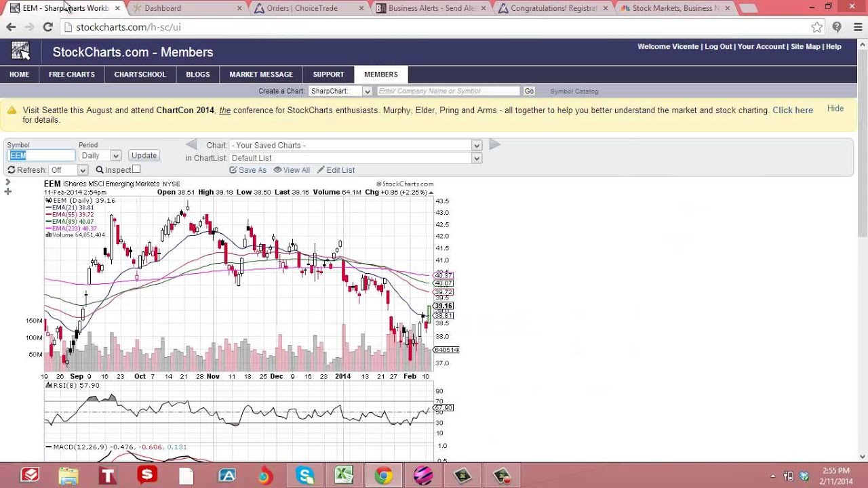Open the MARKET MESSAGE navigation item
The height and width of the screenshot is (488, 868).
coord(261,75)
